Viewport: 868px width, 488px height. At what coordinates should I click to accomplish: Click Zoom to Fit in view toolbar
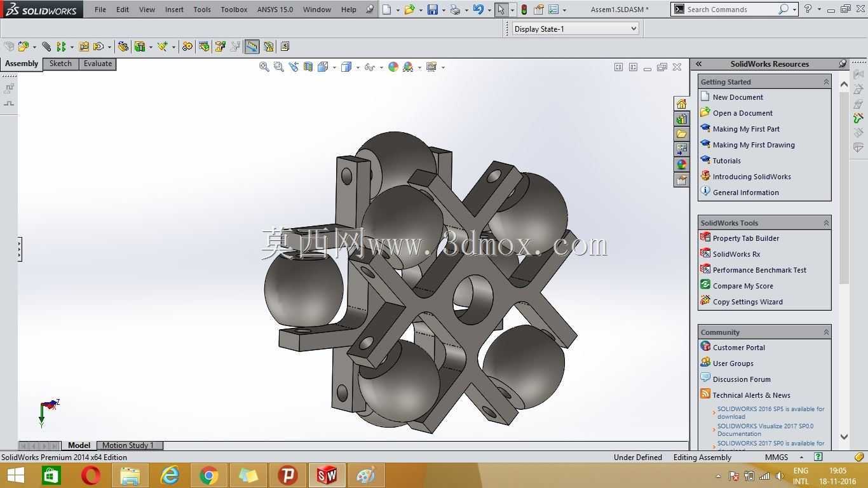264,67
